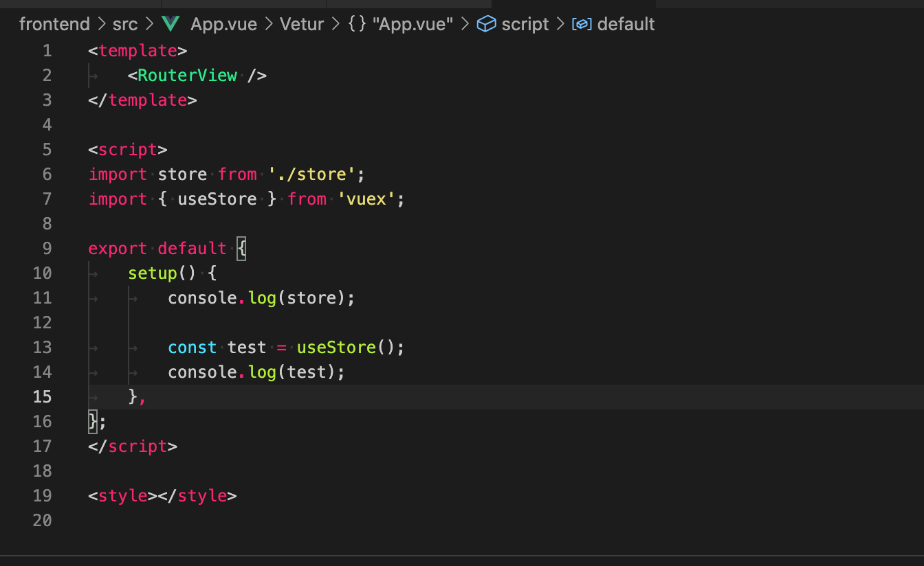Viewport: 924px width, 566px height.
Task: Click the variable icon before 'default'
Action: pyautogui.click(x=582, y=24)
